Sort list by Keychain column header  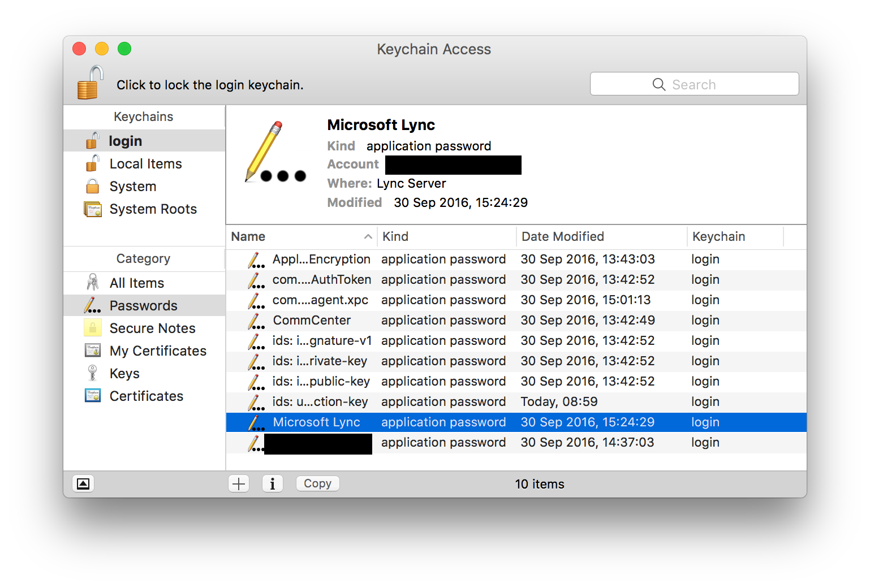tap(735, 236)
